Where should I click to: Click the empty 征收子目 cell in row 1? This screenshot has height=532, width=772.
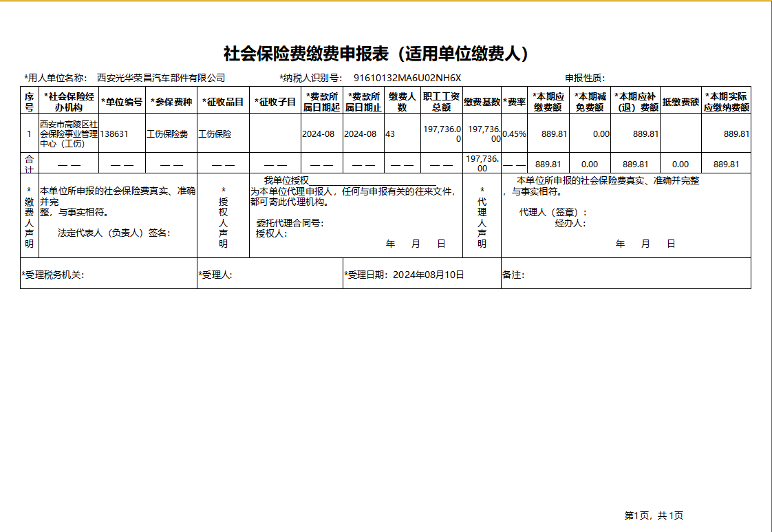click(x=275, y=133)
